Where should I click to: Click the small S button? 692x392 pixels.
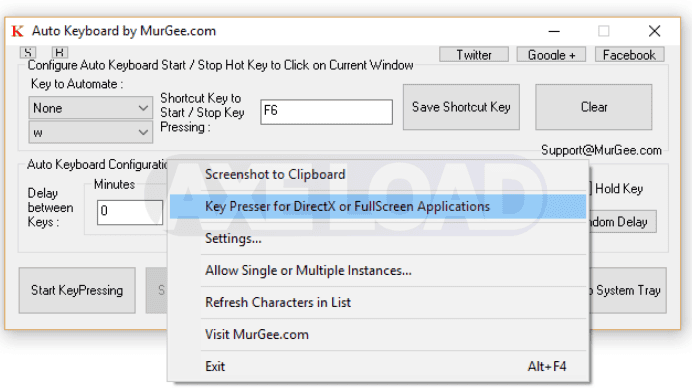coord(28,52)
